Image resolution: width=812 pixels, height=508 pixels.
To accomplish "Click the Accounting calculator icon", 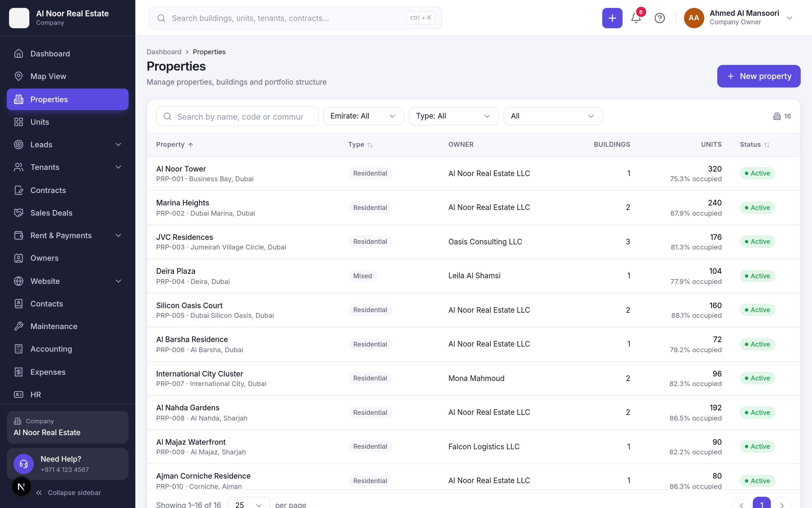I will click(19, 349).
